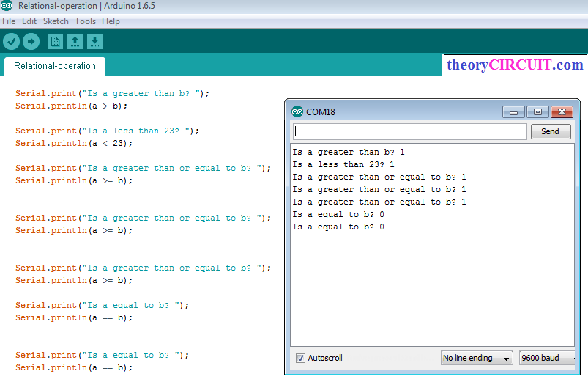Click the Save sketch down-arrow icon
The image size is (588, 382).
pyautogui.click(x=94, y=42)
